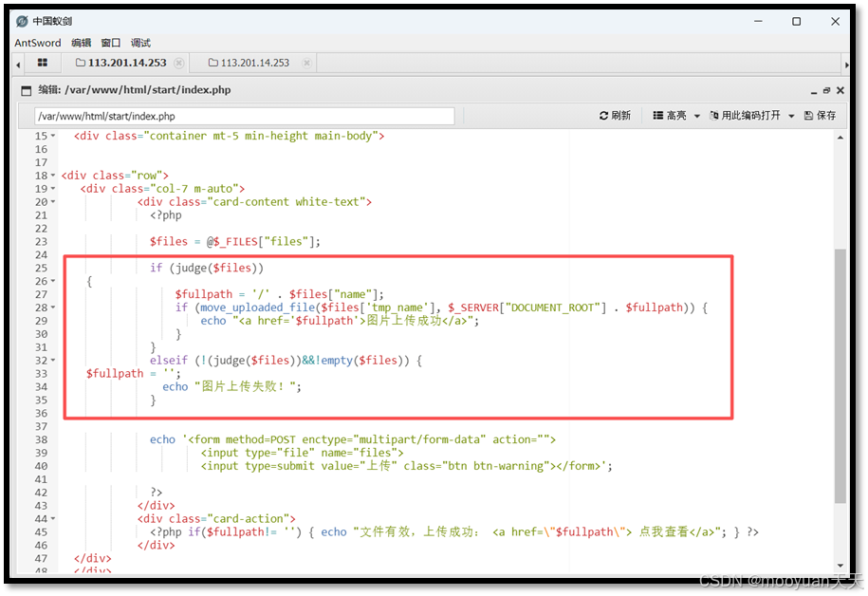Image resolution: width=868 pixels, height=596 pixels.
Task: Collapse code fold at line 26
Action: 53,281
